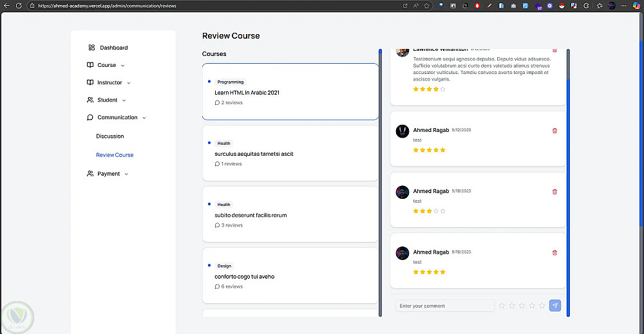Select subito deserunt facilis rerum course
The height and width of the screenshot is (334, 644).
tap(290, 214)
